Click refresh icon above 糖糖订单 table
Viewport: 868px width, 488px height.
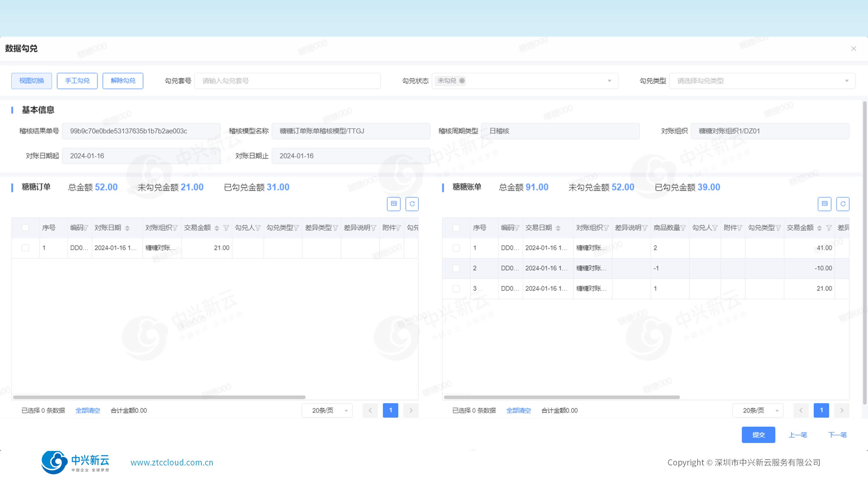pos(412,204)
